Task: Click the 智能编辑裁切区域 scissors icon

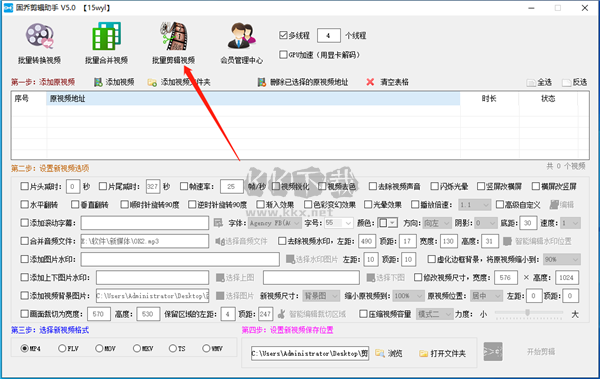Action: 282,314
